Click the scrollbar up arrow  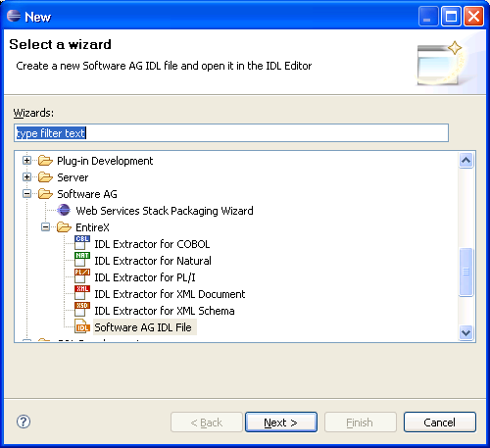click(x=465, y=160)
